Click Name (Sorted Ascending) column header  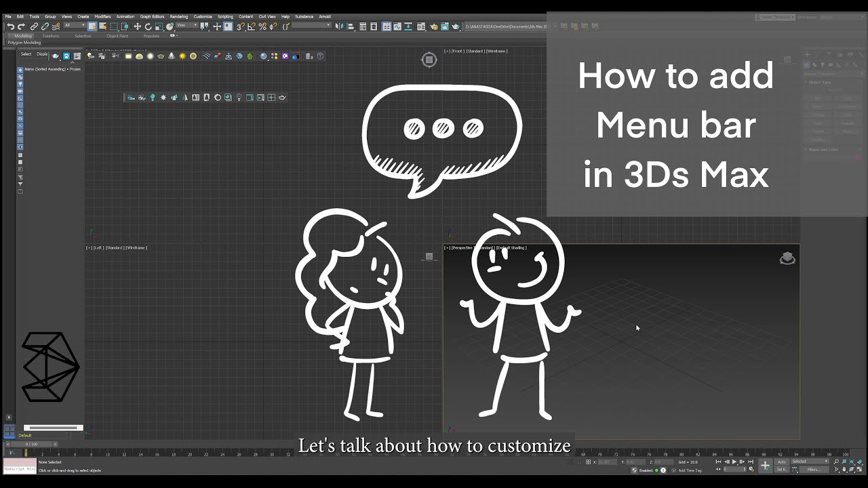(x=45, y=69)
